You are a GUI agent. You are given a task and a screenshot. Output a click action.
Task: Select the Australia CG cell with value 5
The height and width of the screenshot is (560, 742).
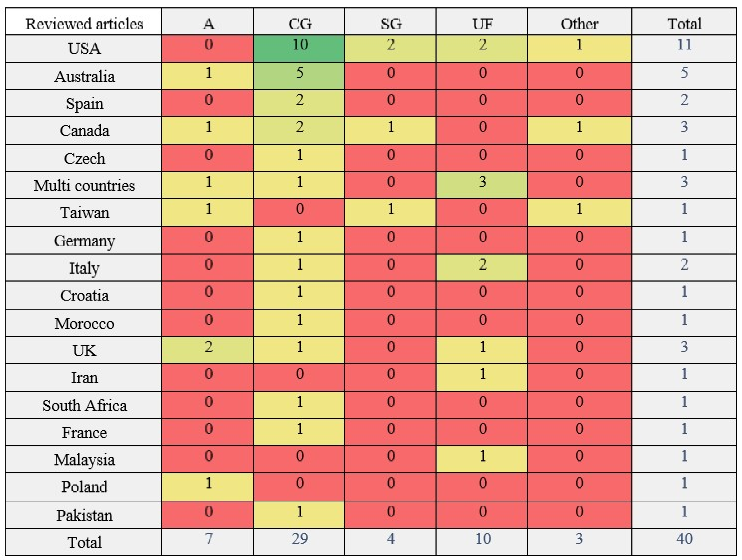pos(299,75)
